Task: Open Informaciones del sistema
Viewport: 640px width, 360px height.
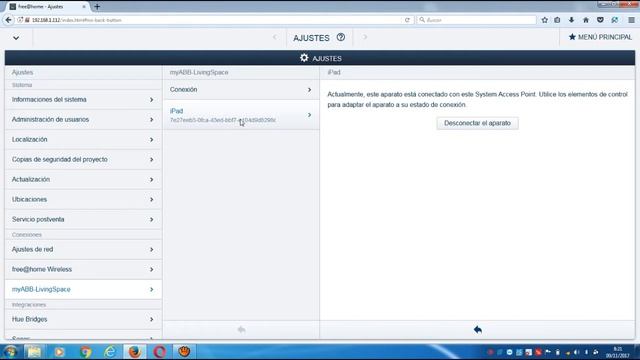Action: pos(83,100)
